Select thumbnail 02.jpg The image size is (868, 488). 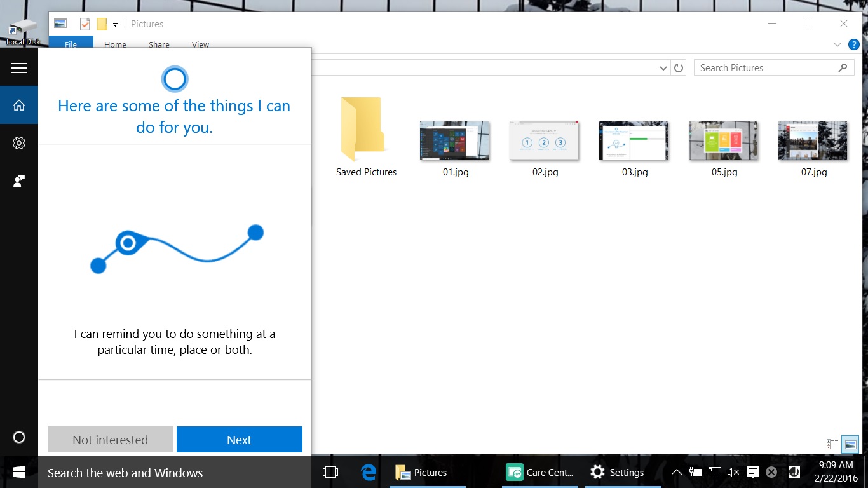[545, 149]
